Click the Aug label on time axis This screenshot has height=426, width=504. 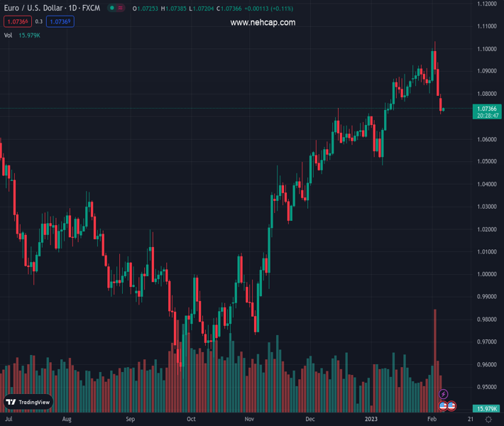click(x=67, y=420)
